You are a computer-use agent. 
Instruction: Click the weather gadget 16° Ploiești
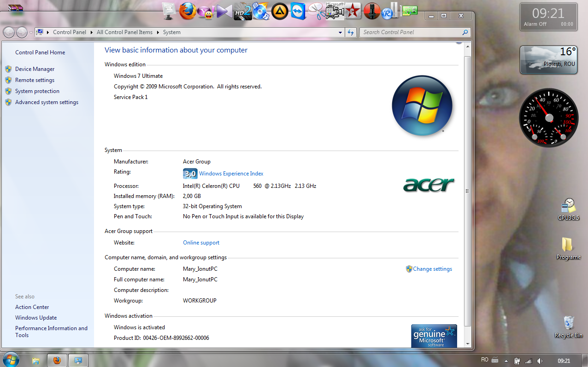coord(549,60)
